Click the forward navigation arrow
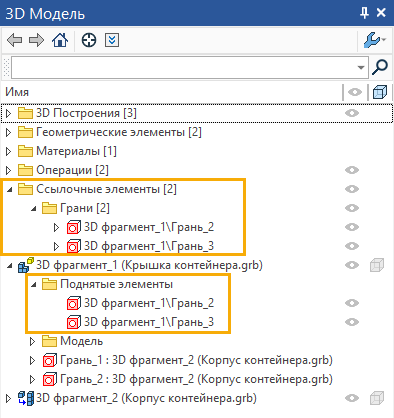394x418 pixels. click(x=36, y=40)
